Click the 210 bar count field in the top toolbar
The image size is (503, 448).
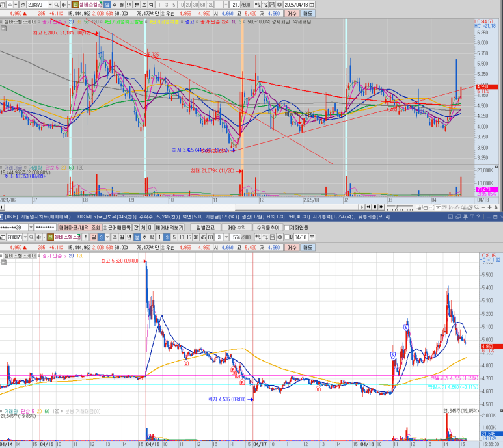click(x=236, y=5)
